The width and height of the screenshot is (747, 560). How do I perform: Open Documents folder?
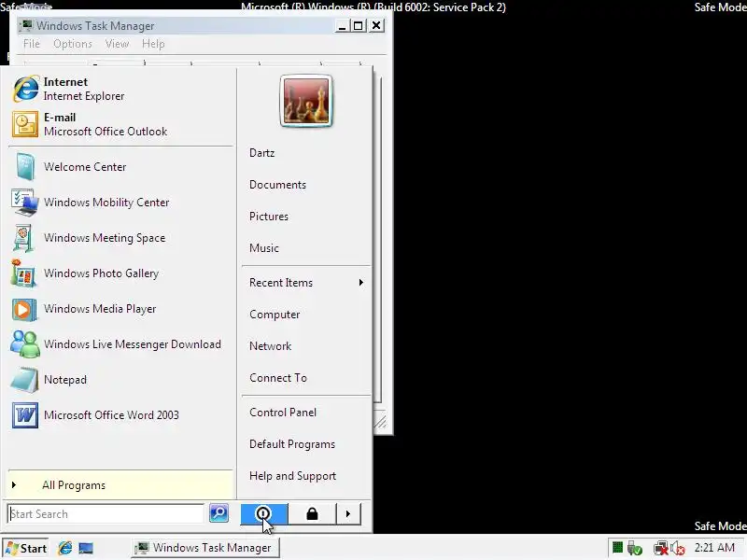point(306,185)
